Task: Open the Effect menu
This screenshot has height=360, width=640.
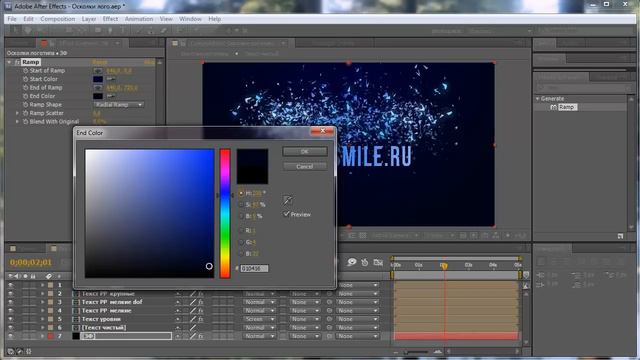Action: pos(110,19)
